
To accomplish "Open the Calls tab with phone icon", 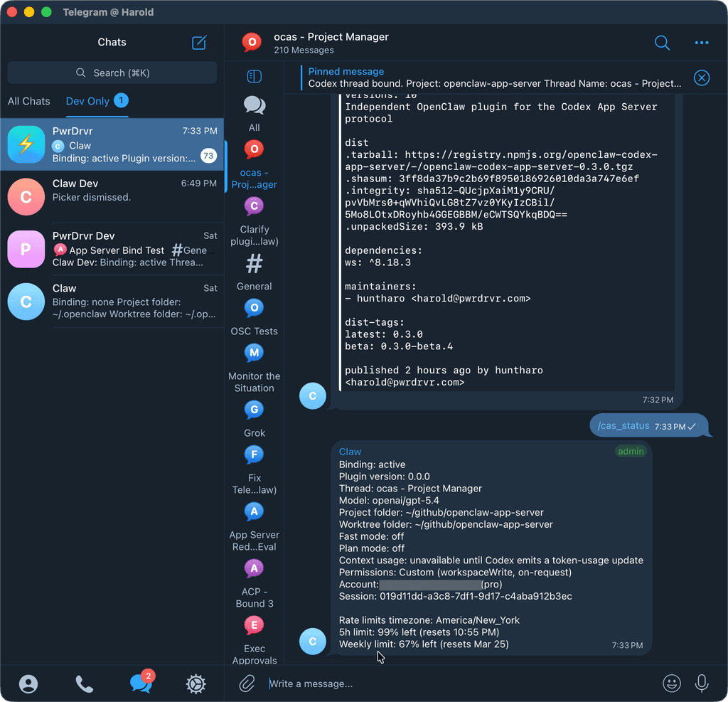I will coord(84,684).
